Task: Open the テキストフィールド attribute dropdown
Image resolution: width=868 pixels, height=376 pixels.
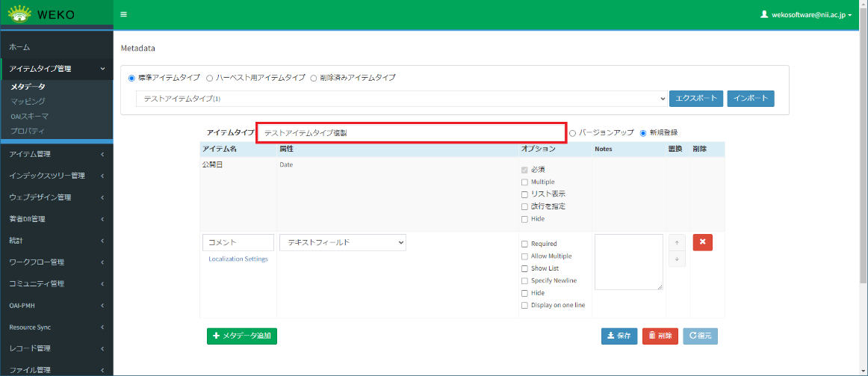Action: tap(342, 242)
